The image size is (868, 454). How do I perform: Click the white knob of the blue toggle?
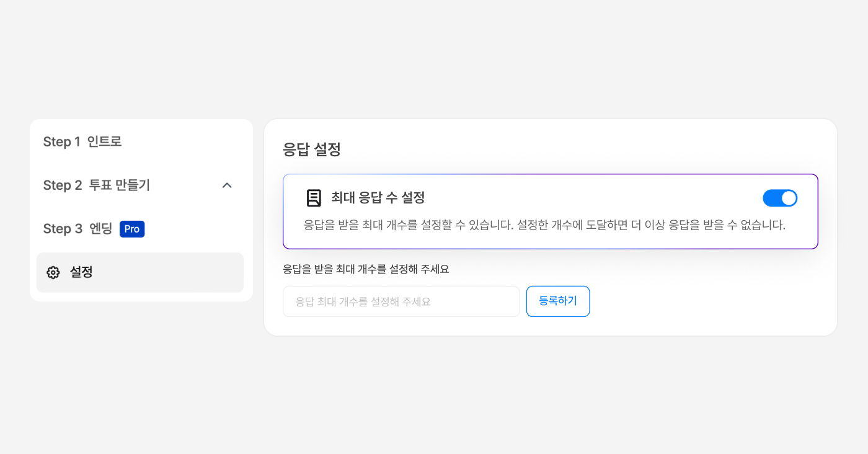click(x=789, y=198)
